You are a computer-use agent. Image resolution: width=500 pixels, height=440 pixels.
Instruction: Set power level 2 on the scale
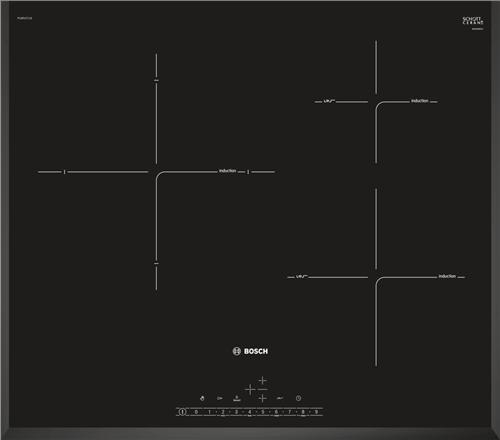223,412
